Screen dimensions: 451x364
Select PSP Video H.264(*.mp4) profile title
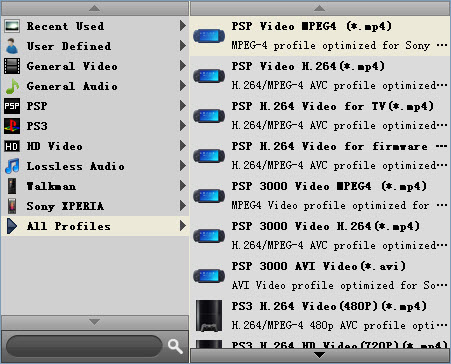click(308, 66)
